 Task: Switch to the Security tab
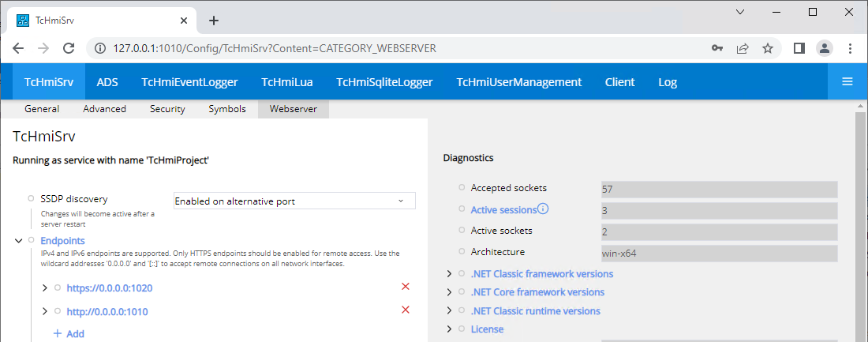point(167,109)
